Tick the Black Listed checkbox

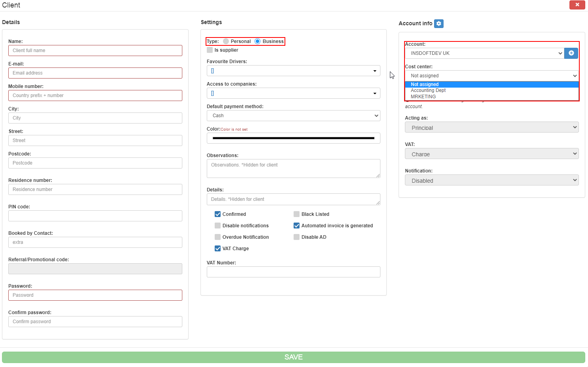point(296,214)
